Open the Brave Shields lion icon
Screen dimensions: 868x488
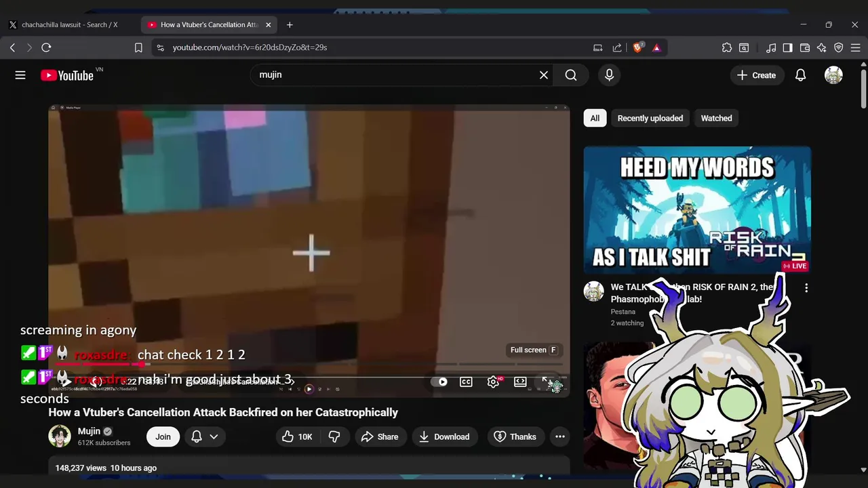[x=637, y=47]
